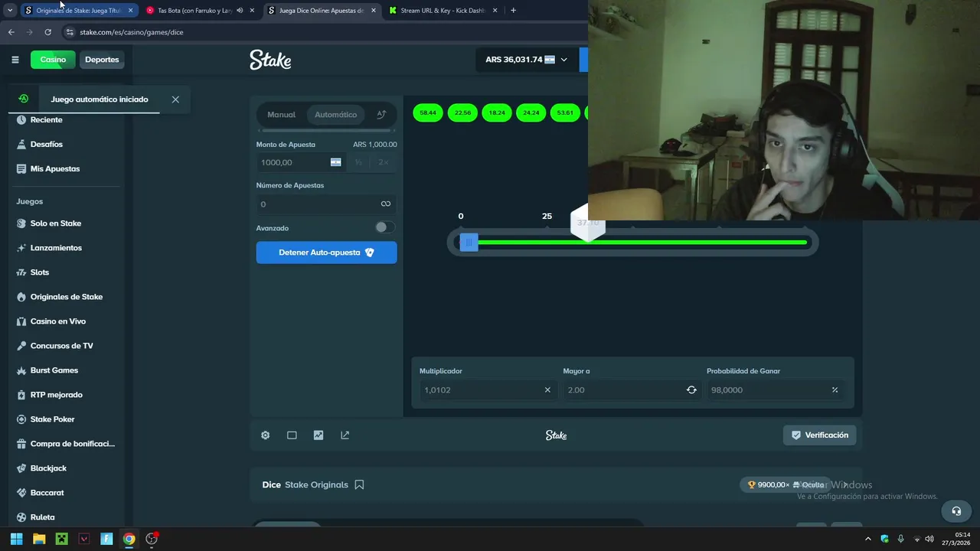Click the 53.61 past result pill
This screenshot has width=980, height=551.
coord(565,112)
